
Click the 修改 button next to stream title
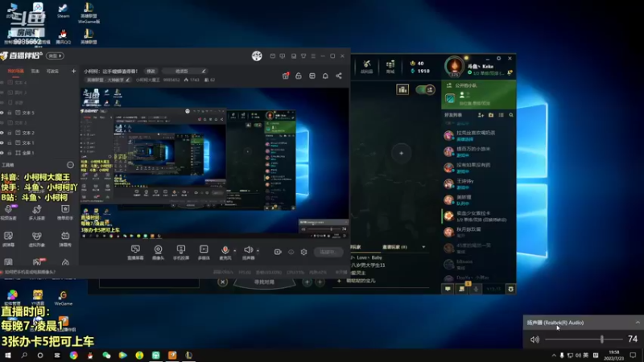click(x=151, y=71)
